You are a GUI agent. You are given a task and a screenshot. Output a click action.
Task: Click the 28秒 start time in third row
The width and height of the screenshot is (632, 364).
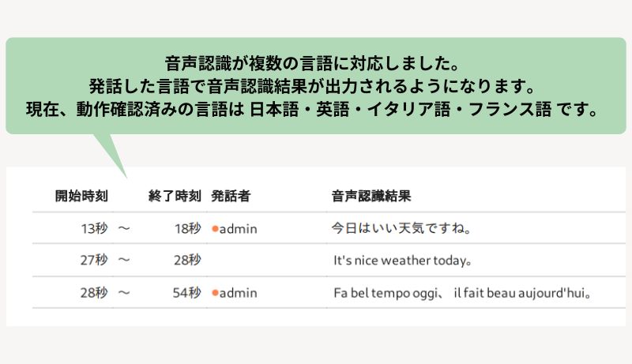[x=93, y=293]
